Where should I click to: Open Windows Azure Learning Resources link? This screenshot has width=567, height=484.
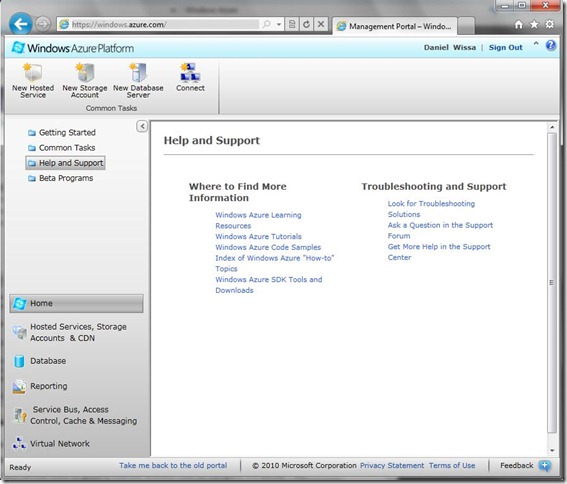click(x=258, y=220)
